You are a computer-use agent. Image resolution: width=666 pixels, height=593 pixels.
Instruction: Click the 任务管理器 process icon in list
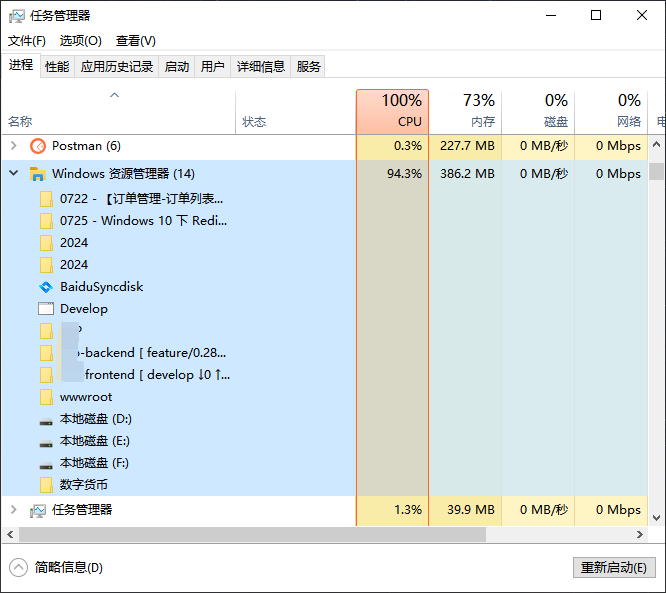tap(38, 510)
